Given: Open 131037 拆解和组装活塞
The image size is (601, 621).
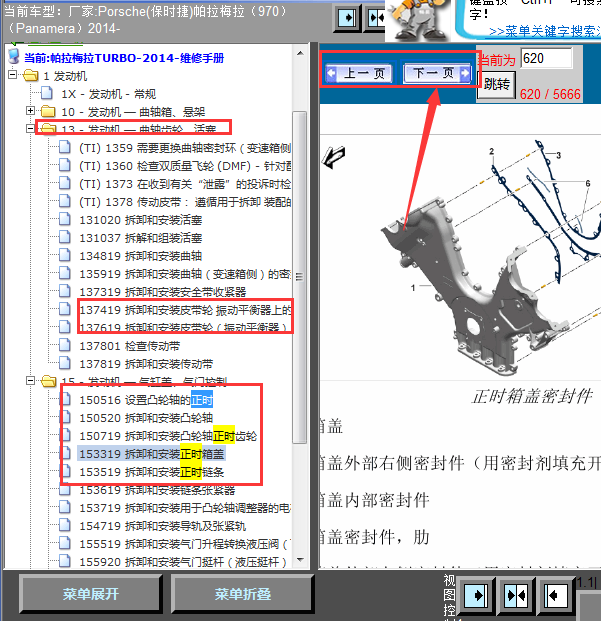Looking at the screenshot, I should click(x=141, y=238).
